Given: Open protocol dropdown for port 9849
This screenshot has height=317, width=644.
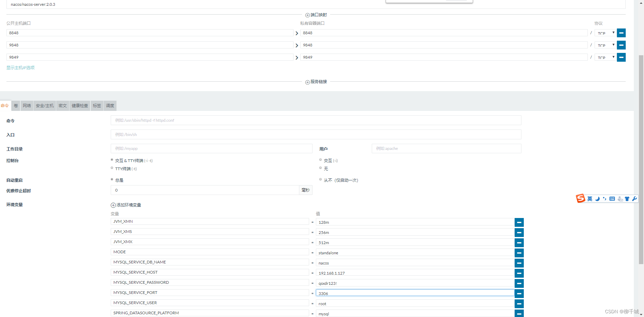Looking at the screenshot, I should [x=605, y=57].
